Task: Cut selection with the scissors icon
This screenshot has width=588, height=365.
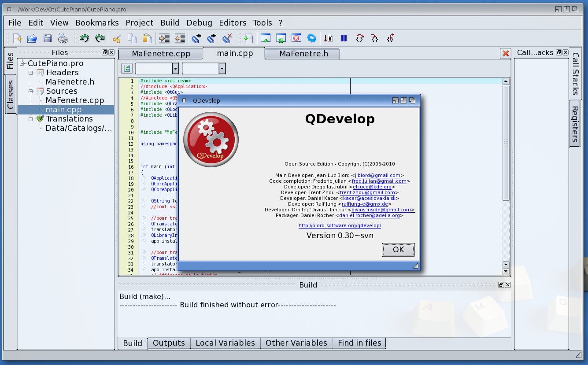Action: pos(116,38)
